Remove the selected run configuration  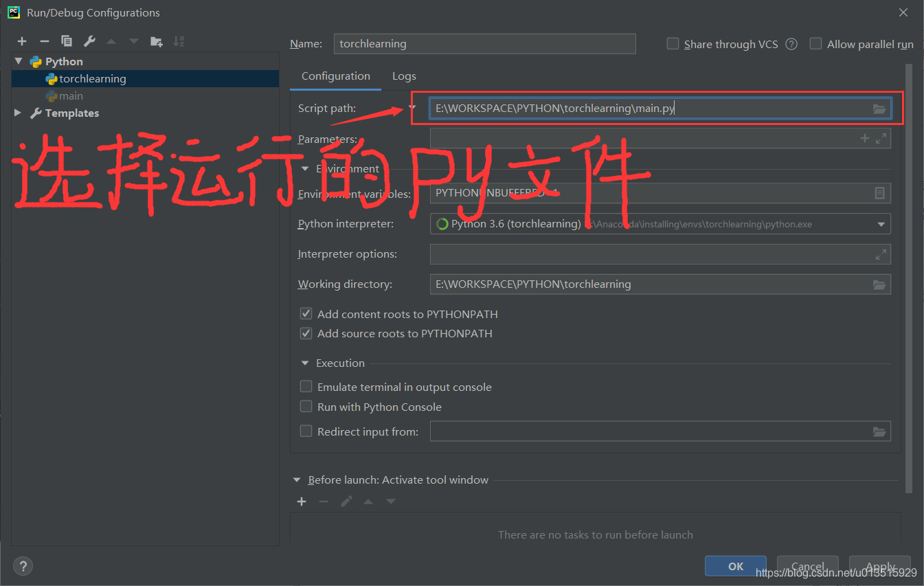pos(44,41)
